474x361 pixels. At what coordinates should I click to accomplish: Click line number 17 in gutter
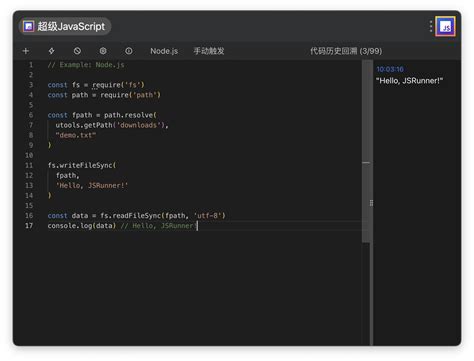(x=29, y=226)
